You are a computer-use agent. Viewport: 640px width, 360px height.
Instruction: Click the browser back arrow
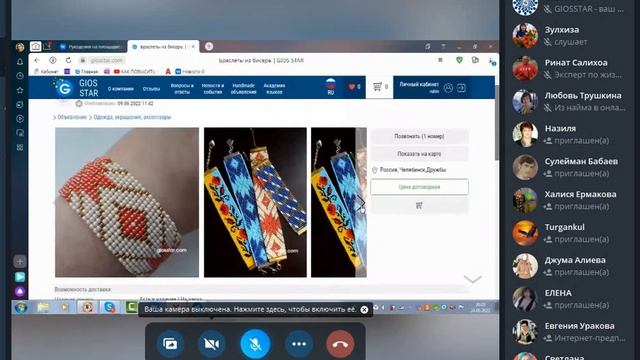37,60
